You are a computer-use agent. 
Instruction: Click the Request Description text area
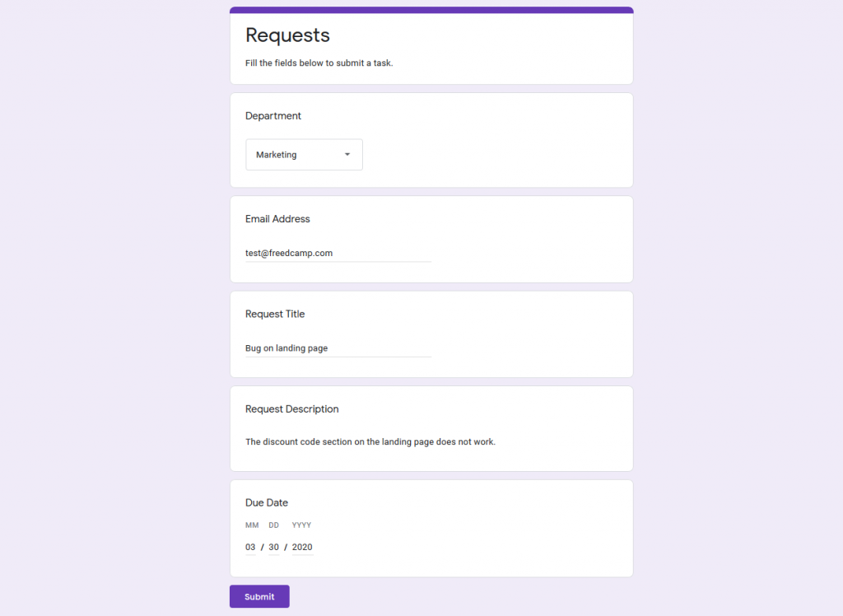(370, 442)
